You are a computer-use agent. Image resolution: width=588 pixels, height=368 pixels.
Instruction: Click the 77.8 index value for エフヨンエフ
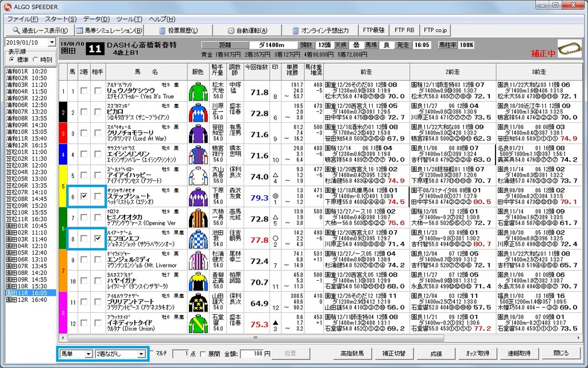259,240
